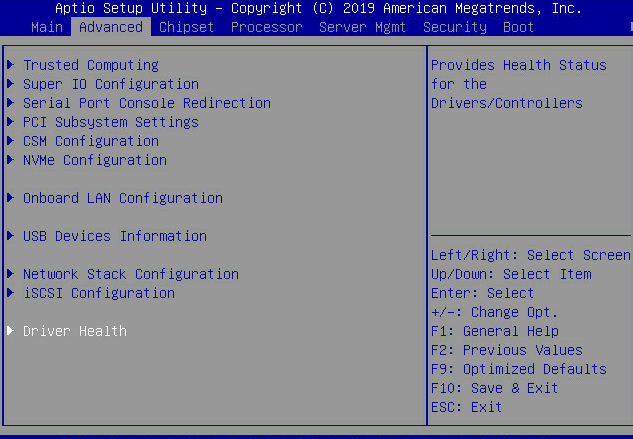Select NVMe Configuration entry
The width and height of the screenshot is (633, 439).
coord(94,160)
